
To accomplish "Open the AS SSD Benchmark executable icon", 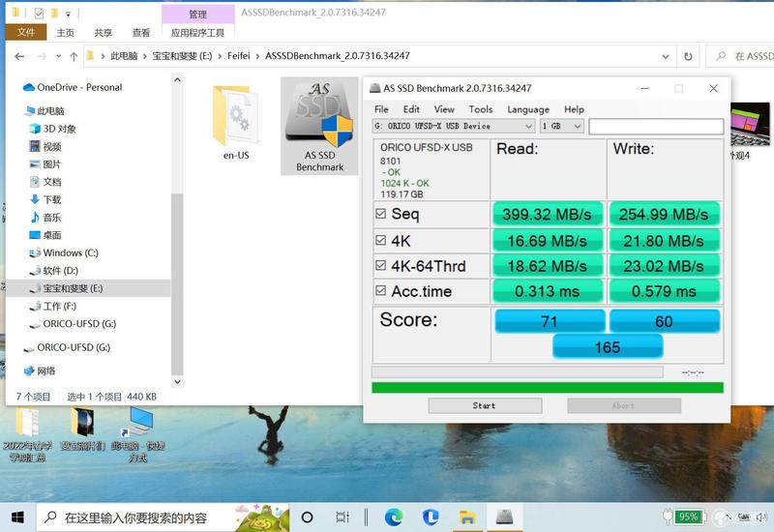I will pos(319,126).
